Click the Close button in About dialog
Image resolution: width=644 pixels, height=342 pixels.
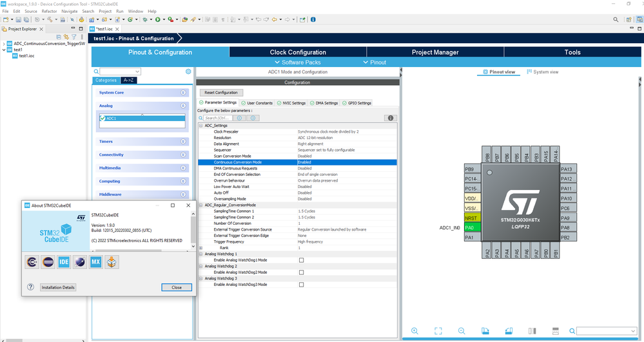[x=177, y=287]
